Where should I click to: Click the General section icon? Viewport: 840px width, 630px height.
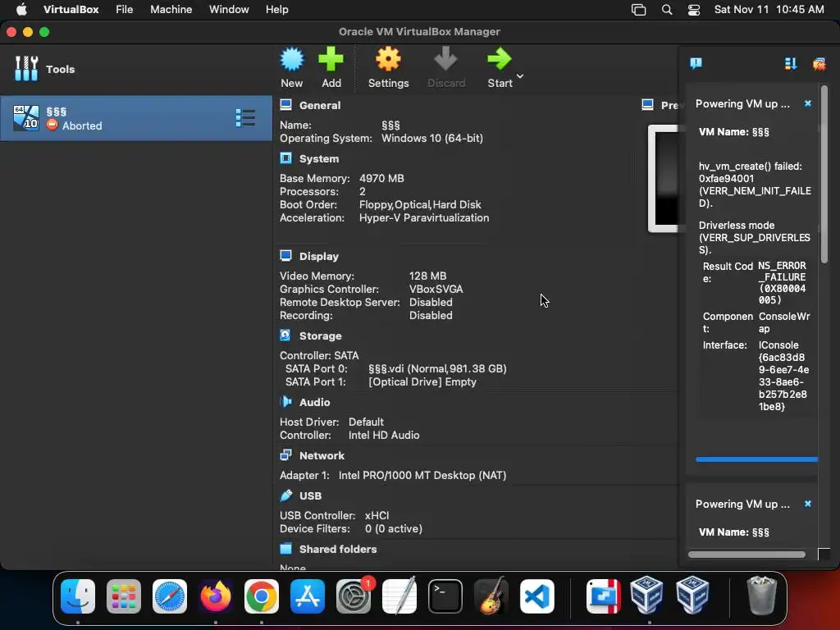(x=286, y=105)
